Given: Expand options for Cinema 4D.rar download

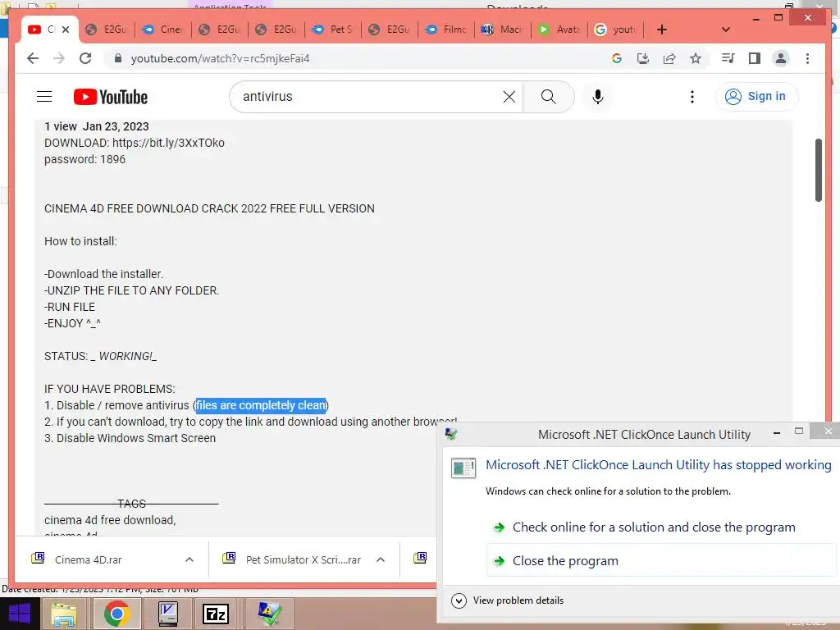Looking at the screenshot, I should tap(189, 559).
